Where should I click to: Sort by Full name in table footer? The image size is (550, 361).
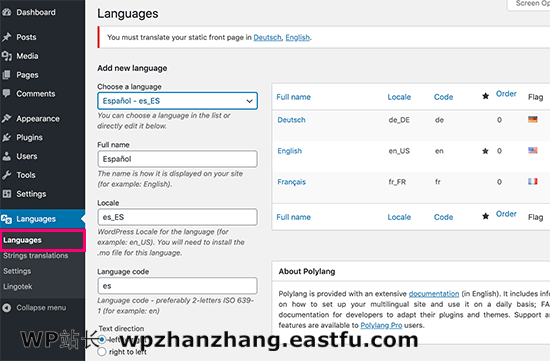click(294, 217)
